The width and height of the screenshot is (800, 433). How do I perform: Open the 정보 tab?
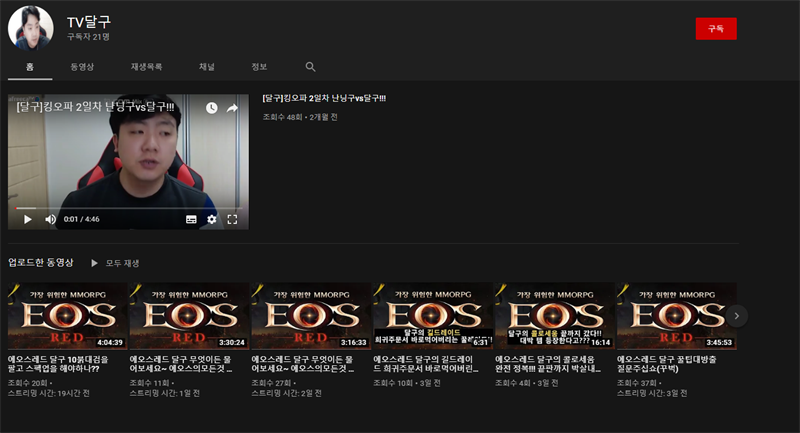pos(259,67)
